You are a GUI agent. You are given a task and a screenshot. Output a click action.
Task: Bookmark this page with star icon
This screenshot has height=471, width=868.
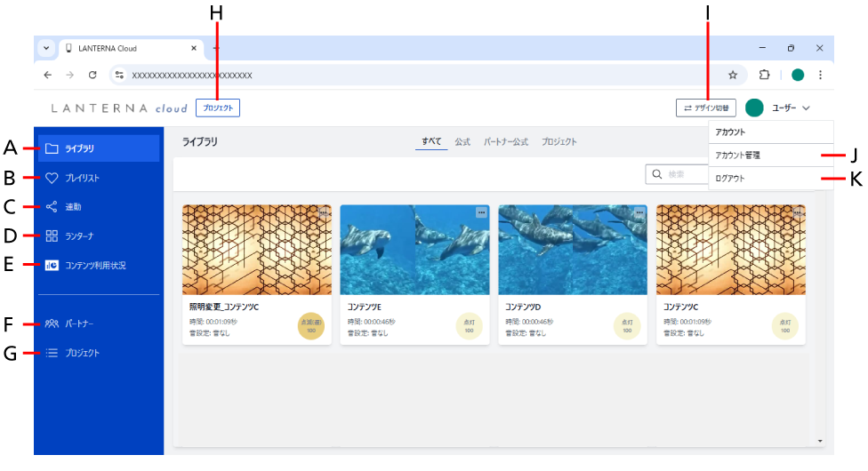[733, 76]
